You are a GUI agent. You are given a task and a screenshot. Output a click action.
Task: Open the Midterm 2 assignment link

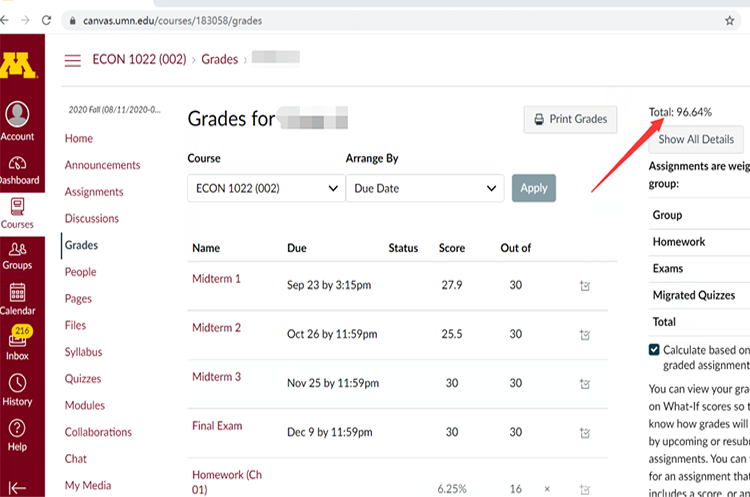click(x=216, y=328)
